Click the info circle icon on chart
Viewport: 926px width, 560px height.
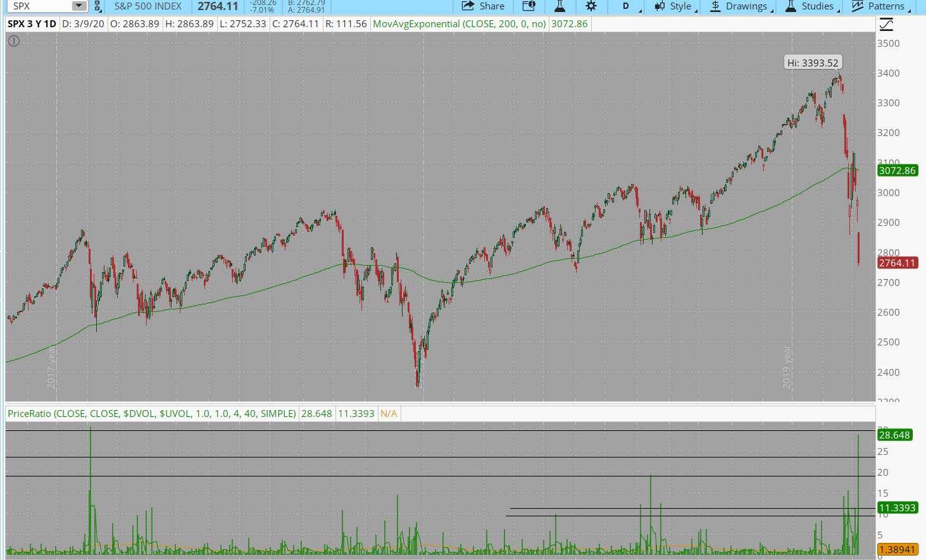tap(14, 41)
